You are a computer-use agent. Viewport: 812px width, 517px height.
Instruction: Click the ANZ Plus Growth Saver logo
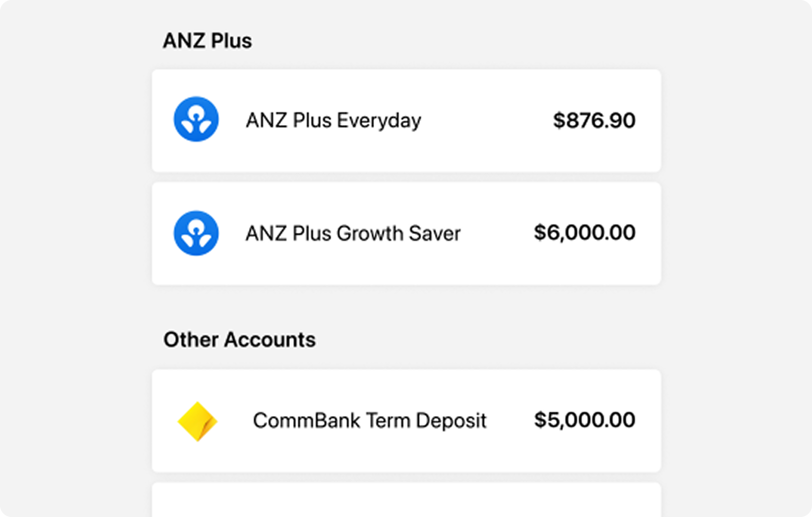tap(196, 233)
